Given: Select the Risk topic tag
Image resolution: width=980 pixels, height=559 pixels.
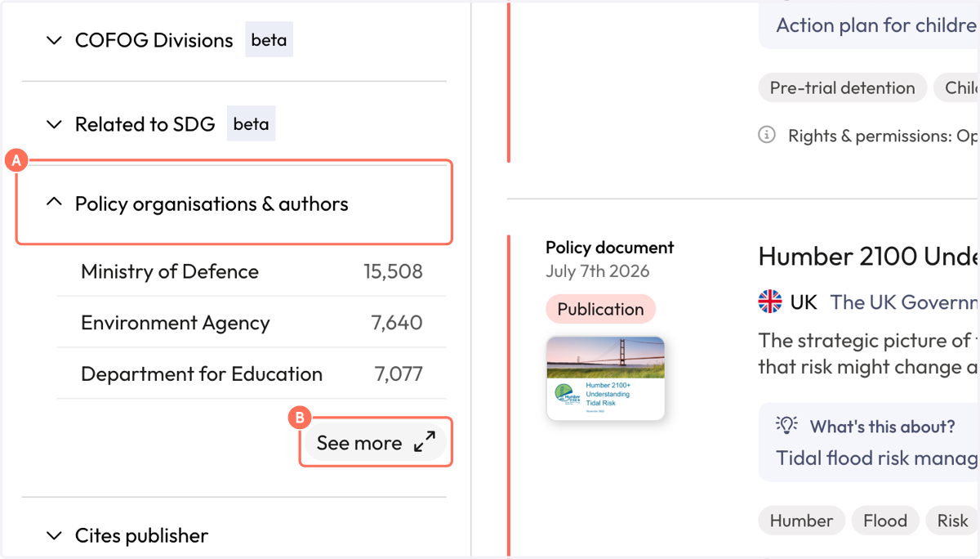Looking at the screenshot, I should coord(952,521).
